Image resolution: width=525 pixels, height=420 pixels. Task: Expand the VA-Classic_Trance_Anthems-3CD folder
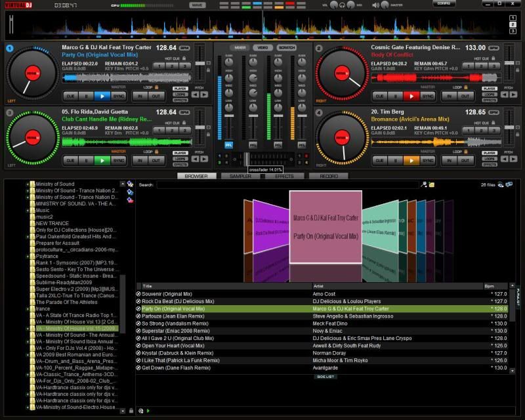pyautogui.click(x=28, y=375)
